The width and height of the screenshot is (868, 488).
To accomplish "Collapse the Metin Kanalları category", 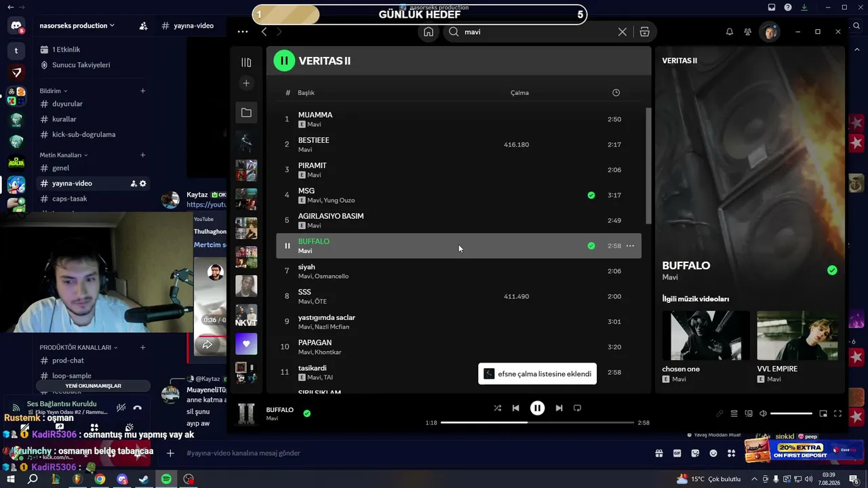I will [x=64, y=155].
